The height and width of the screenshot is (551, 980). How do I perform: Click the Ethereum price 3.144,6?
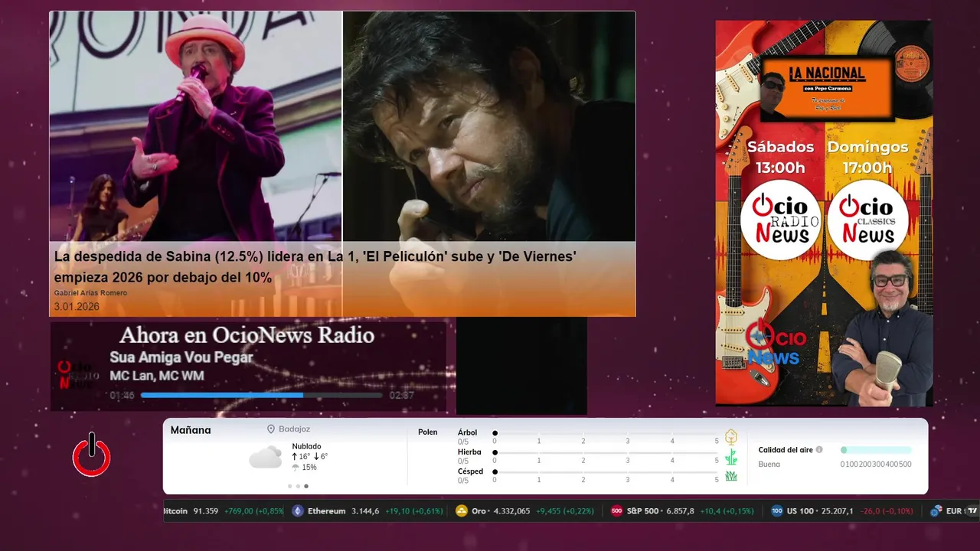click(365, 511)
